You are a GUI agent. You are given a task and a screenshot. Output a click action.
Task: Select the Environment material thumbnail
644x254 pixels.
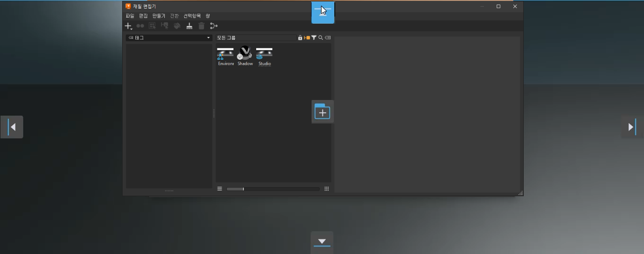(225, 56)
